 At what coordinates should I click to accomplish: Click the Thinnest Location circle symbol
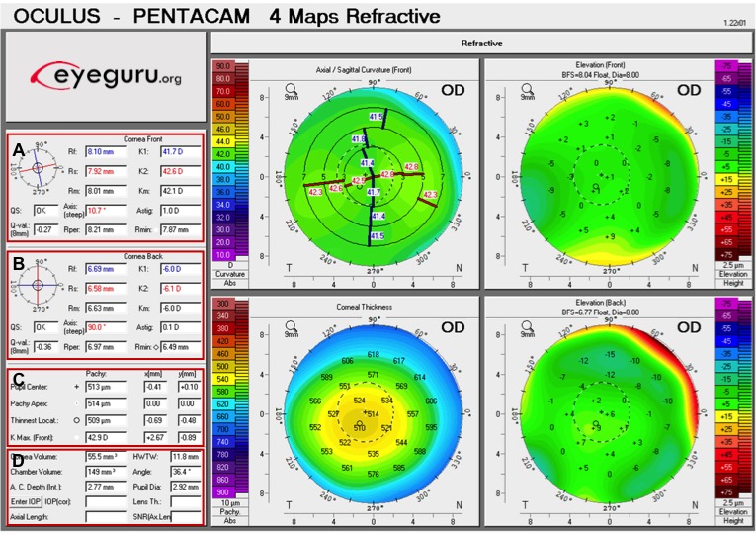click(76, 420)
